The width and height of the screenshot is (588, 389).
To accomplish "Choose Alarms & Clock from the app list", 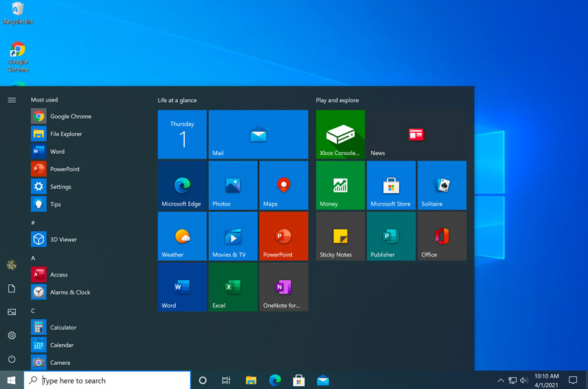I will [70, 292].
